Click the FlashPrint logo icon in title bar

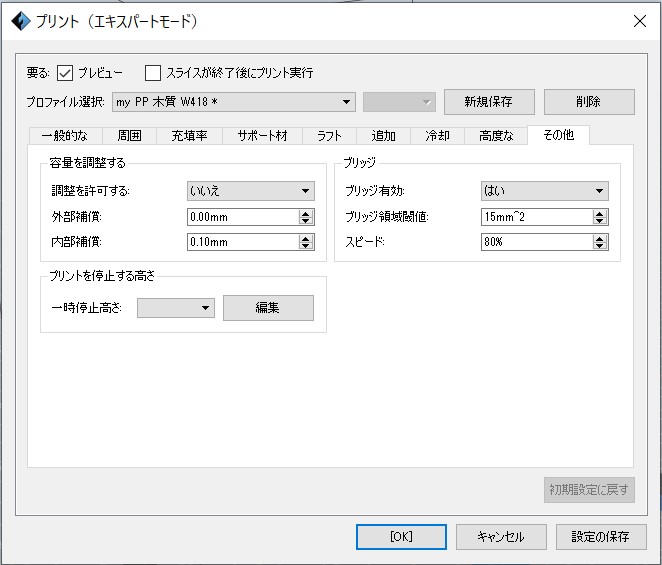coord(20,21)
